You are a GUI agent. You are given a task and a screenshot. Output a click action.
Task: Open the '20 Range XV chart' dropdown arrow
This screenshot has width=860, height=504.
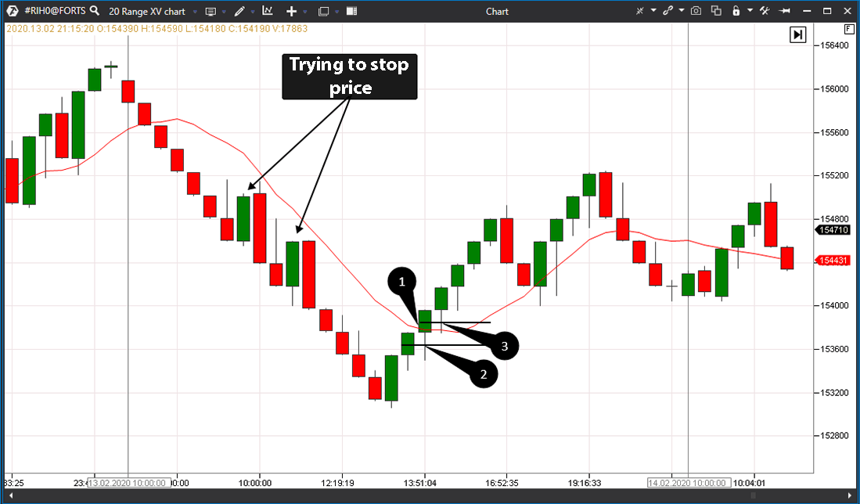(x=195, y=11)
